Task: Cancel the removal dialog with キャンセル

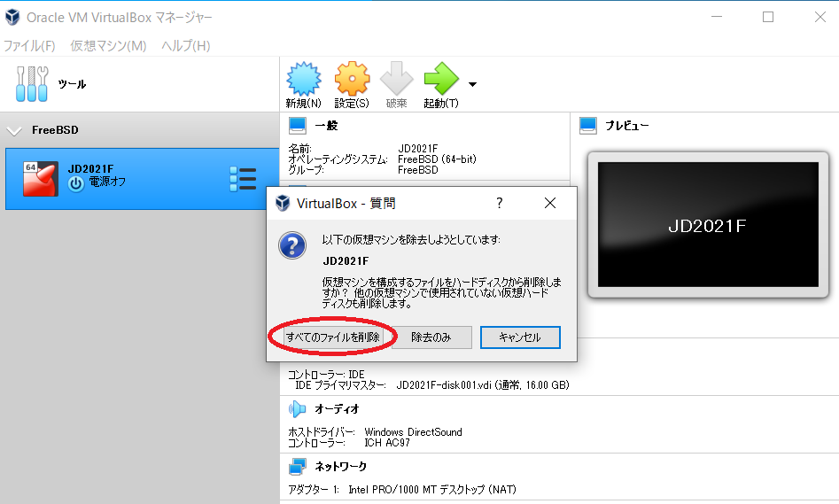Action: pyautogui.click(x=520, y=337)
